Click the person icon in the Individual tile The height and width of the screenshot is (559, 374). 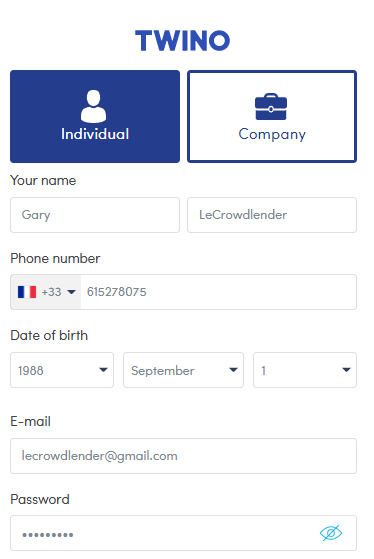pos(93,106)
